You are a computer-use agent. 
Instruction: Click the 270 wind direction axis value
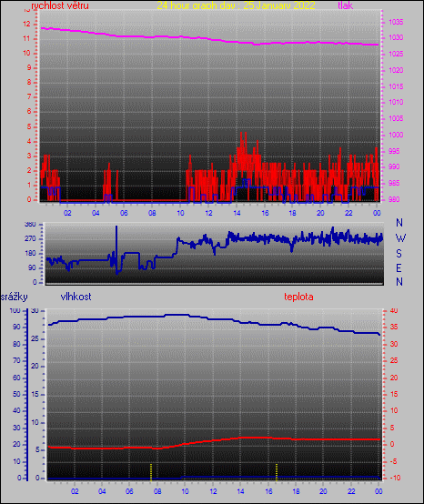pos(30,239)
